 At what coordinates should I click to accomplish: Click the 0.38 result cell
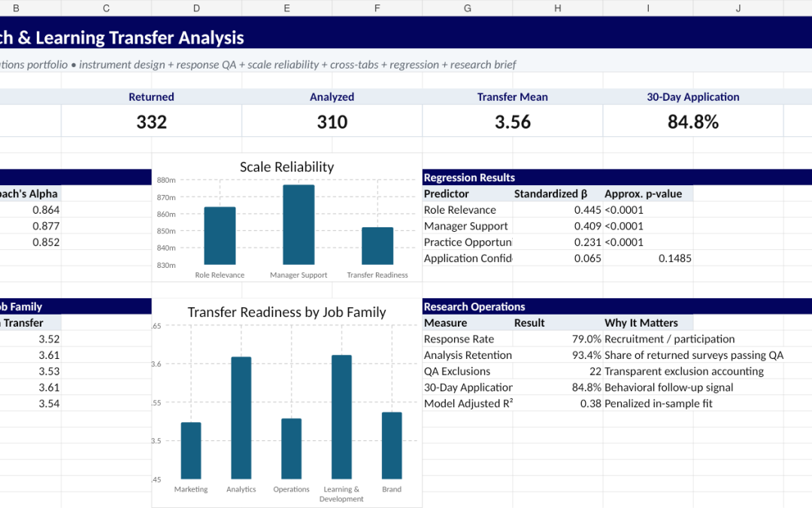[558, 403]
